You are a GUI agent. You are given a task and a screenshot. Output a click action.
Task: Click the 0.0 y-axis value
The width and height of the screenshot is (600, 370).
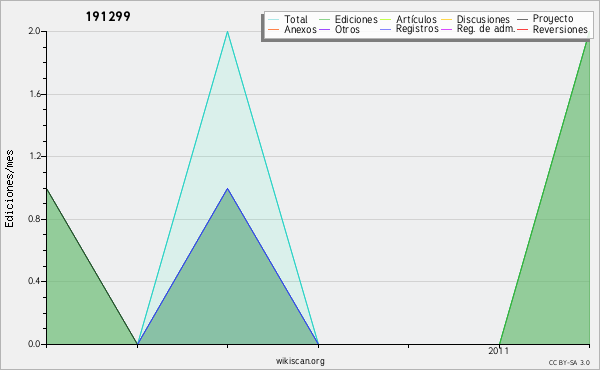click(34, 344)
